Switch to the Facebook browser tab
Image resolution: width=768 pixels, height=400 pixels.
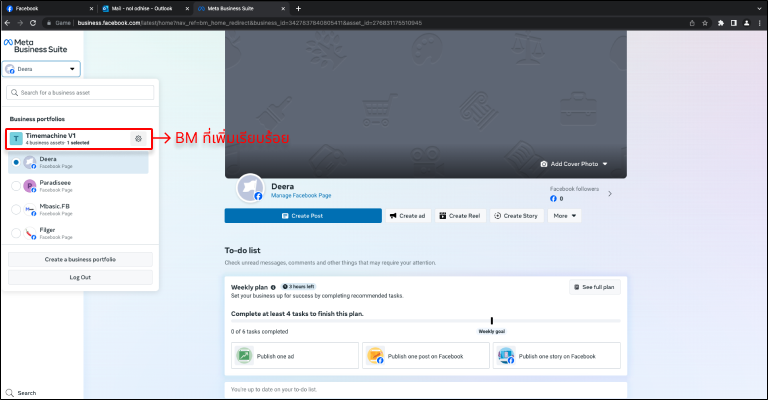click(x=49, y=8)
